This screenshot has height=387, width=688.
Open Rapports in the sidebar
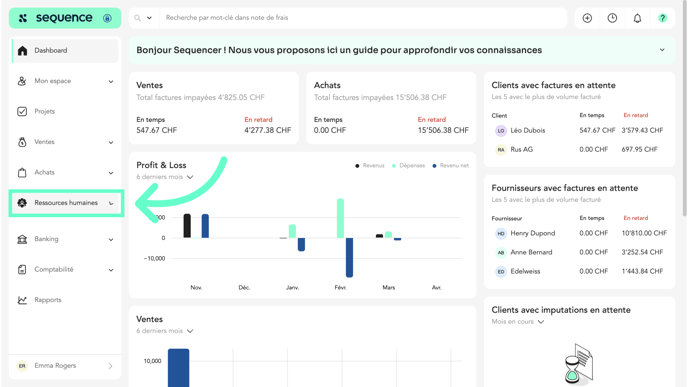[x=48, y=300]
